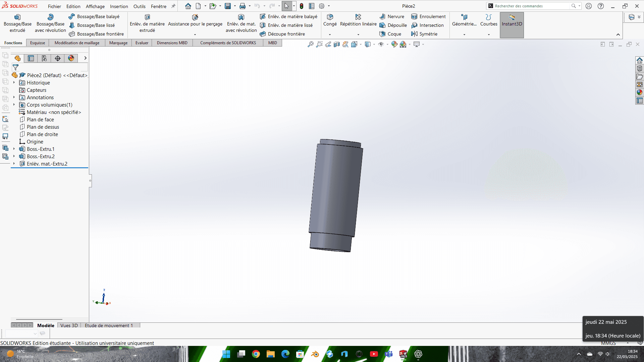Select Enlèv. de matière lissé tool

pyautogui.click(x=286, y=25)
